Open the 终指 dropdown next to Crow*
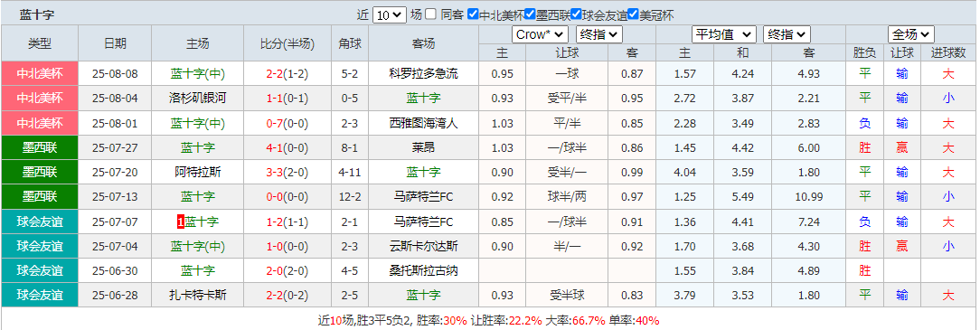980x330 pixels. coord(599,34)
